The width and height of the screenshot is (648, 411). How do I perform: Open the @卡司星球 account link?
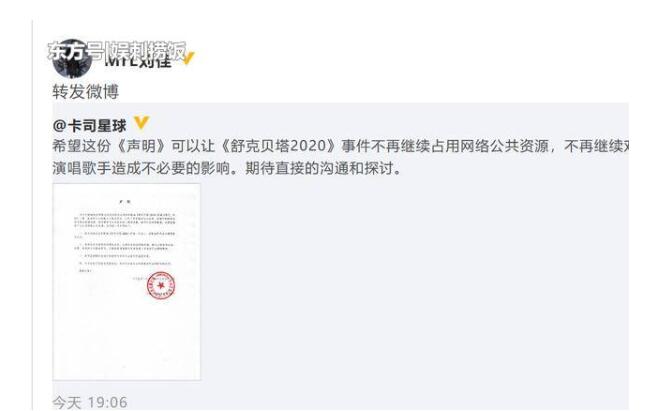[x=89, y=126]
